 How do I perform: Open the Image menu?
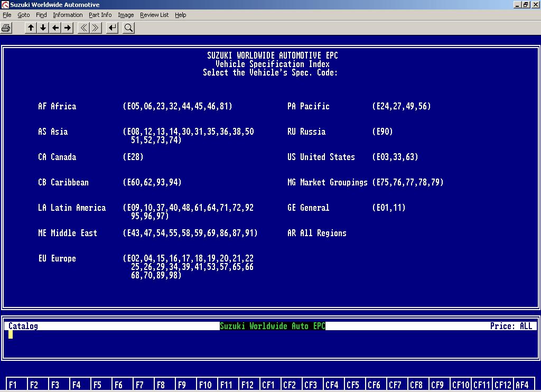coord(126,15)
